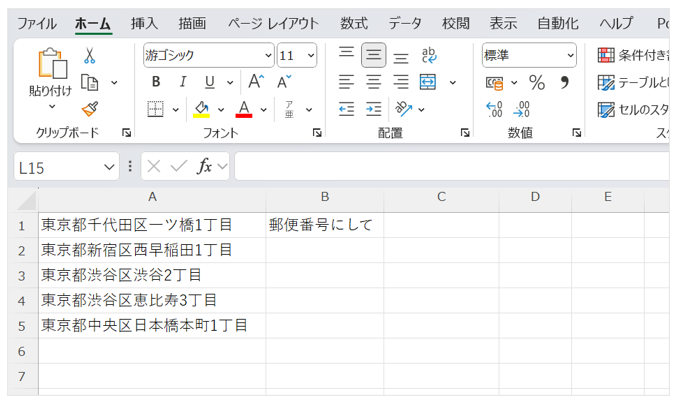
Task: Open the ファイル menu
Action: coord(36,23)
